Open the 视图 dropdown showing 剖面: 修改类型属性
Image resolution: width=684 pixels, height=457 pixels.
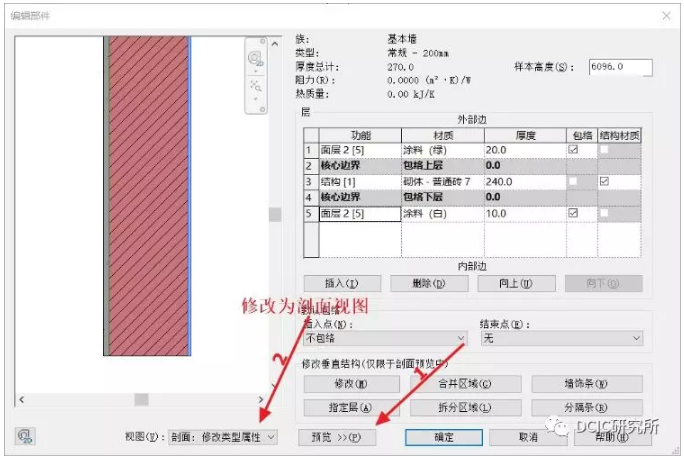pos(222,437)
